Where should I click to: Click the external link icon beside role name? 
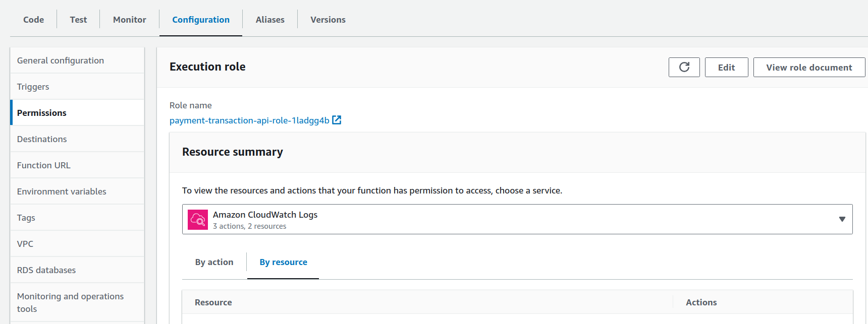[337, 120]
